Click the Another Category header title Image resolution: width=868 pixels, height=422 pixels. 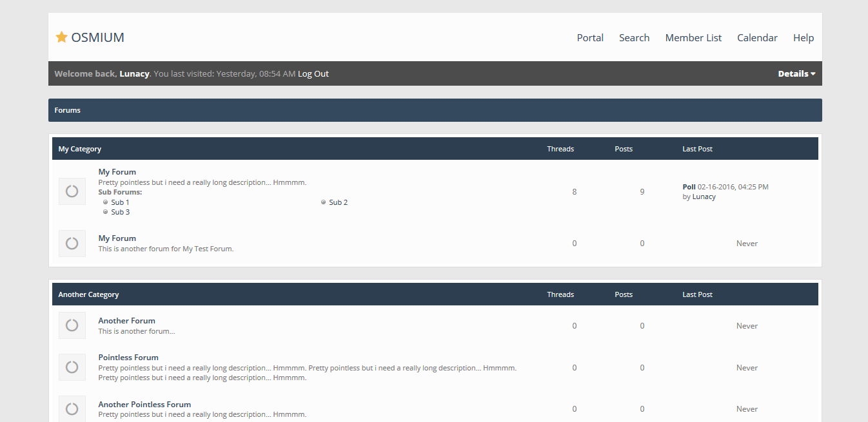click(88, 294)
